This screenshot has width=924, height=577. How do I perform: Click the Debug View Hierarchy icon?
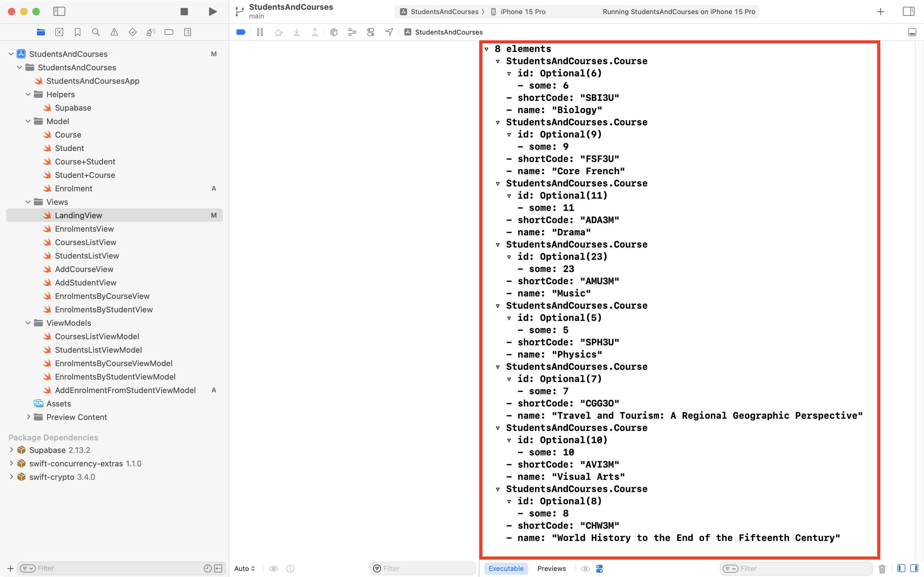coord(334,32)
